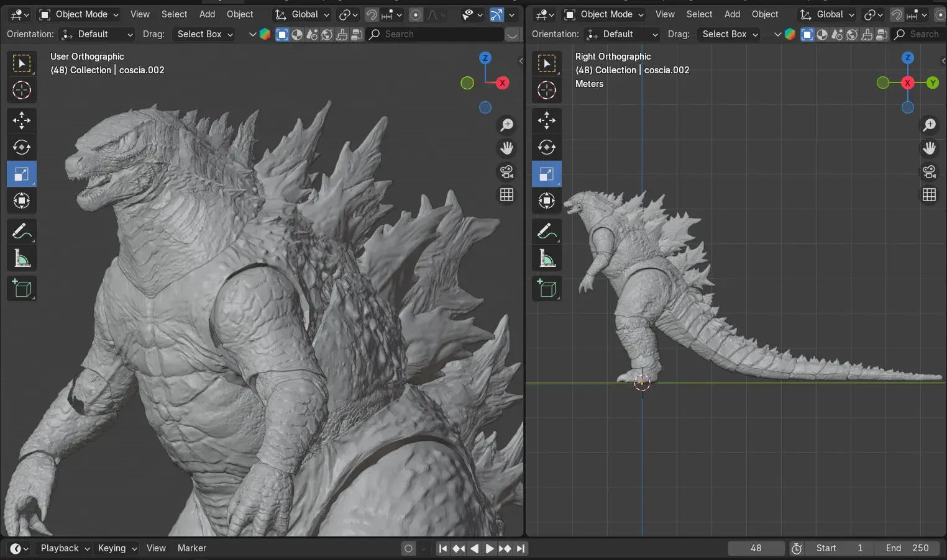Pick the Rotate tool in left viewport
The height and width of the screenshot is (560, 947).
pos(22,147)
